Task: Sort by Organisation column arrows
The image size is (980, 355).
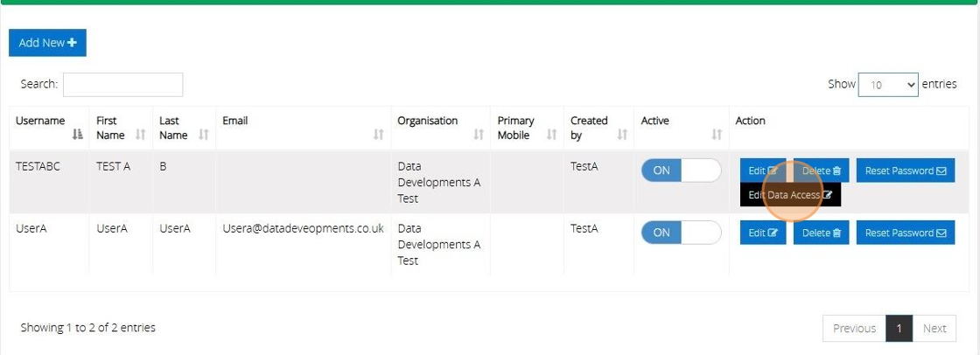Action: pos(479,135)
